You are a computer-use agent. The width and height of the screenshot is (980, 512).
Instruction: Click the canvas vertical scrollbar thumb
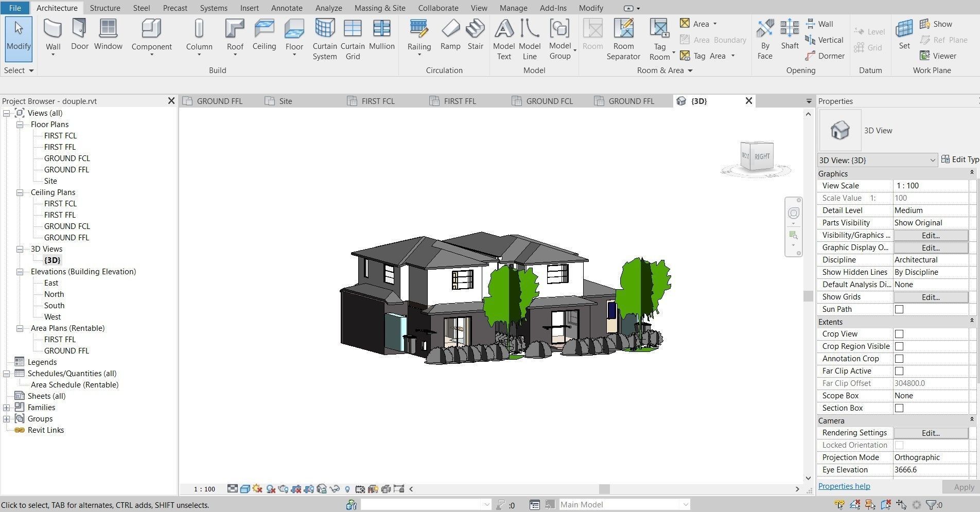(x=808, y=296)
